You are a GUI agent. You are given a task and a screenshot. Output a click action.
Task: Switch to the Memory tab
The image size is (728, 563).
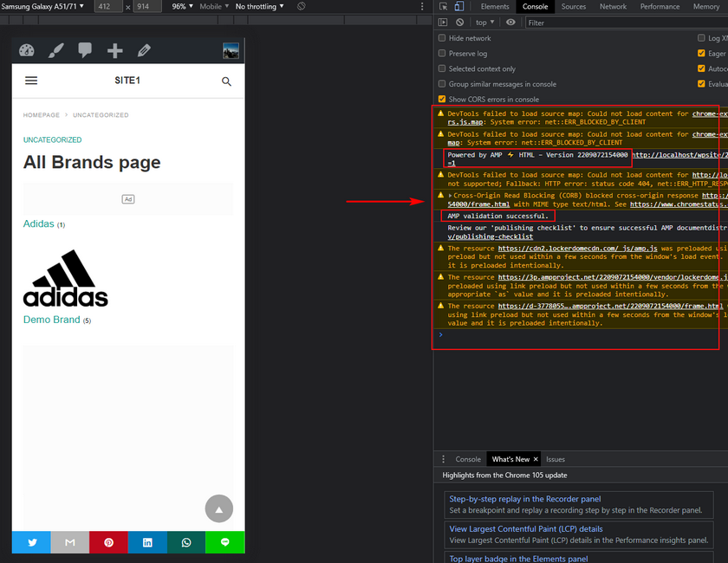(706, 7)
